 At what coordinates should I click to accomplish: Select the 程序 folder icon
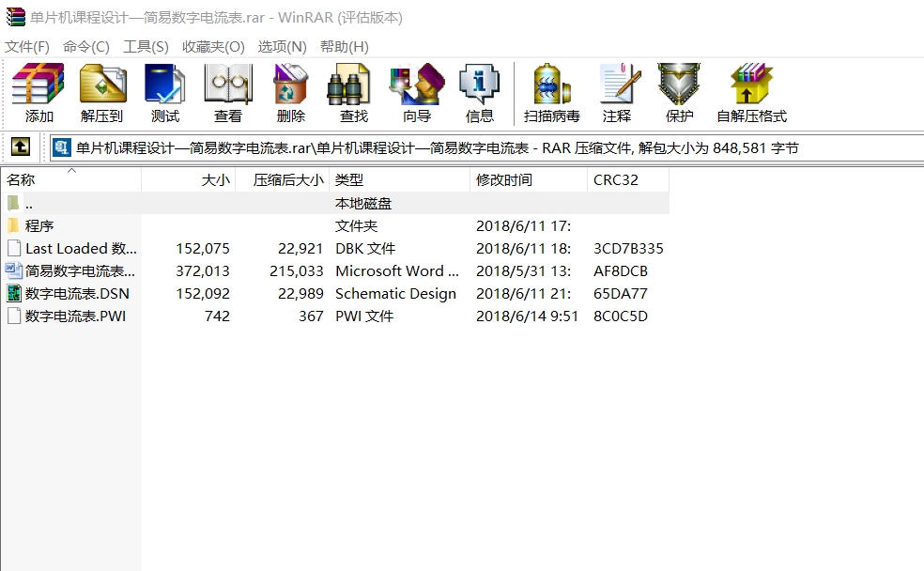click(x=13, y=225)
